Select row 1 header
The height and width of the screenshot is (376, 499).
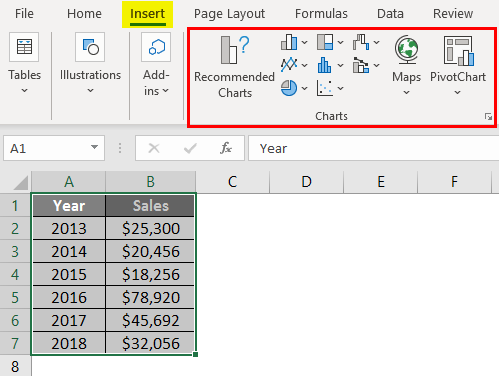pos(15,205)
